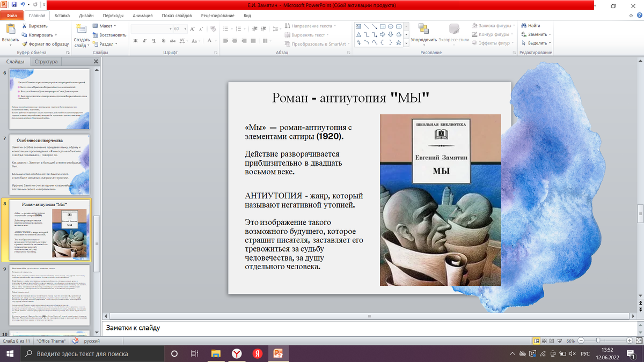Click Find (Найти) binoculars button
This screenshot has height=362, width=644.
(530, 26)
